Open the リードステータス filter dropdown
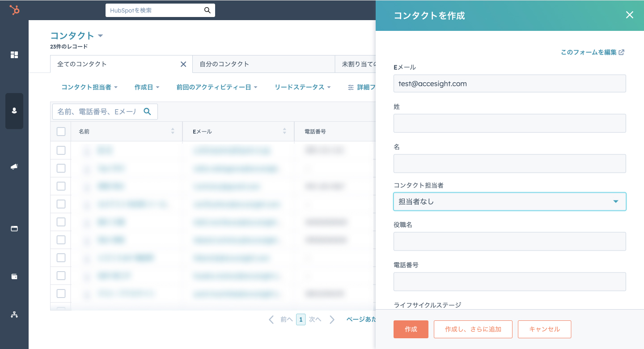 302,87
